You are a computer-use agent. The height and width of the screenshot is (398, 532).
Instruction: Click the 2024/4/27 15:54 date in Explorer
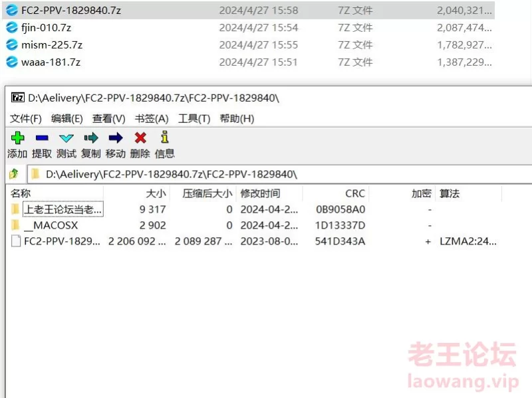coord(259,27)
